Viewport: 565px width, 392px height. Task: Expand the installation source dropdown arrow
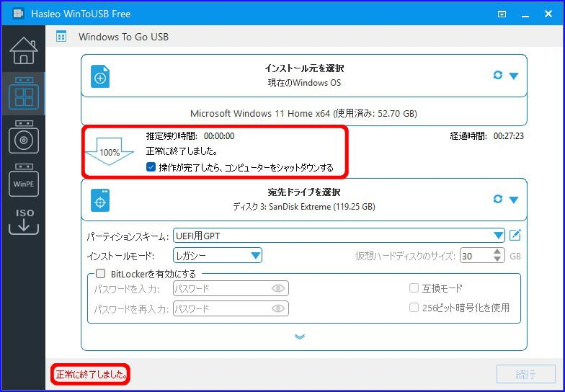click(514, 76)
